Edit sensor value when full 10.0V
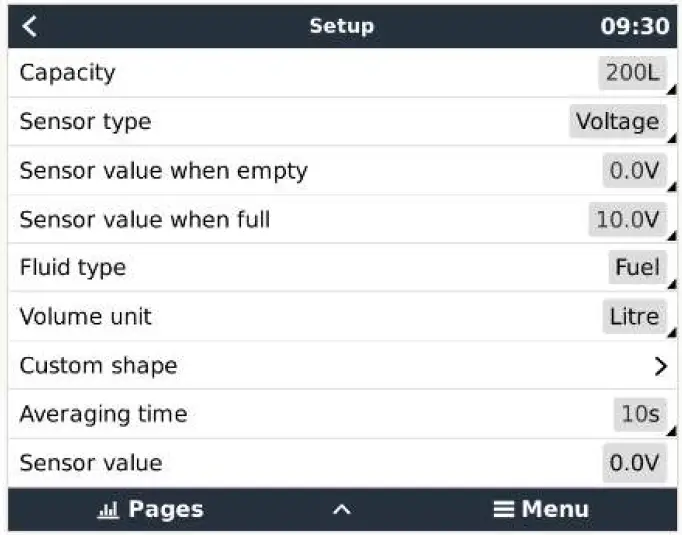 tap(627, 219)
